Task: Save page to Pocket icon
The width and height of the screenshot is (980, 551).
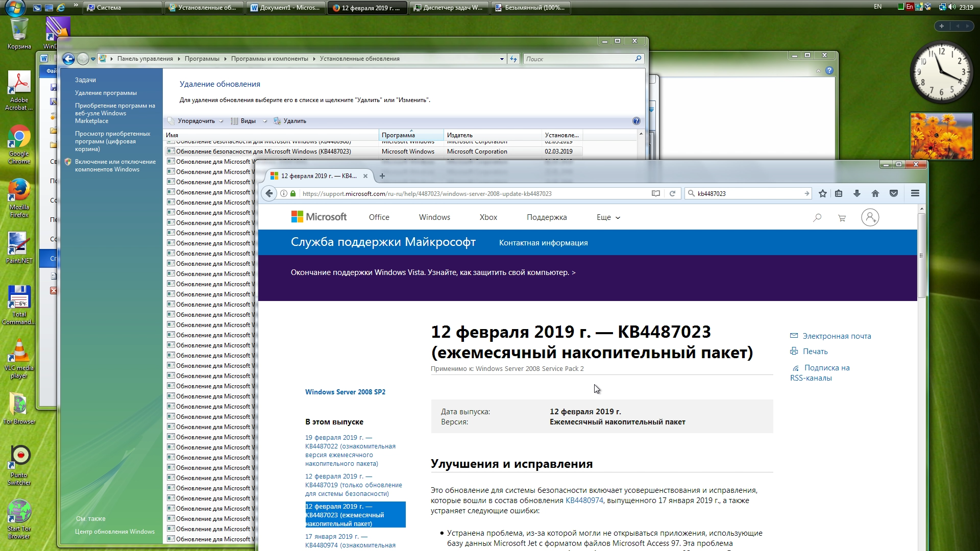Action: (x=894, y=193)
